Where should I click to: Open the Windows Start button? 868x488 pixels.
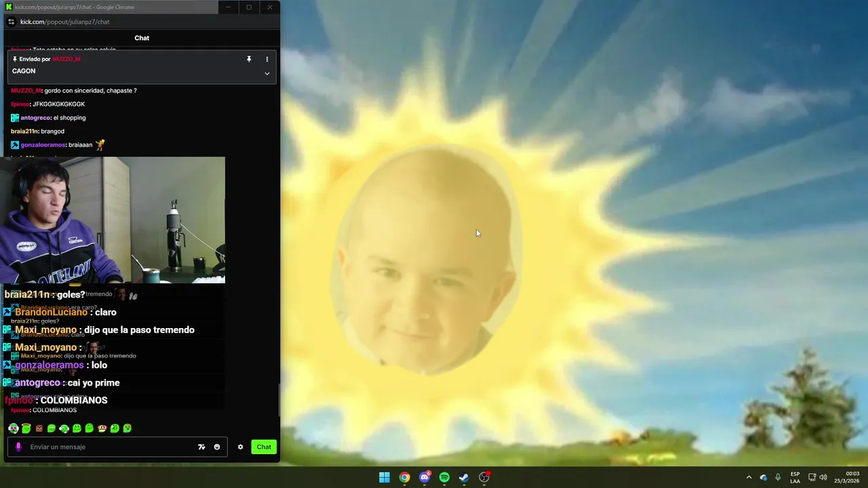tap(384, 477)
